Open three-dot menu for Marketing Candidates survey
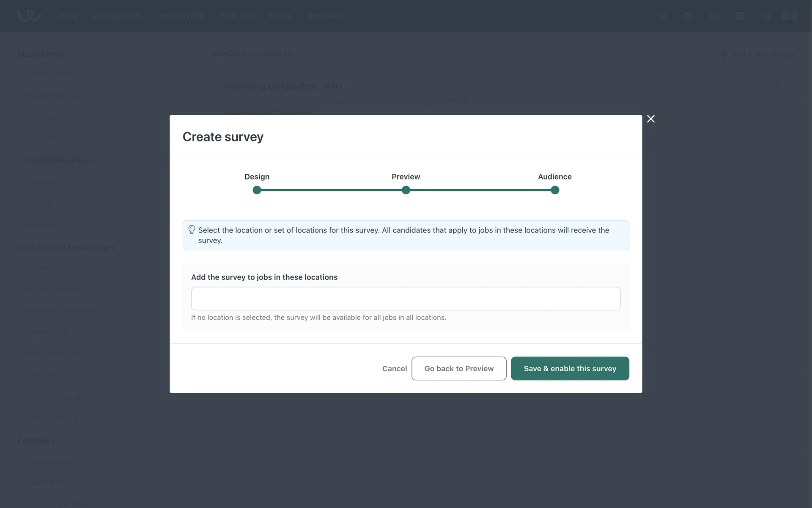The height and width of the screenshot is (508, 812). 777,84
